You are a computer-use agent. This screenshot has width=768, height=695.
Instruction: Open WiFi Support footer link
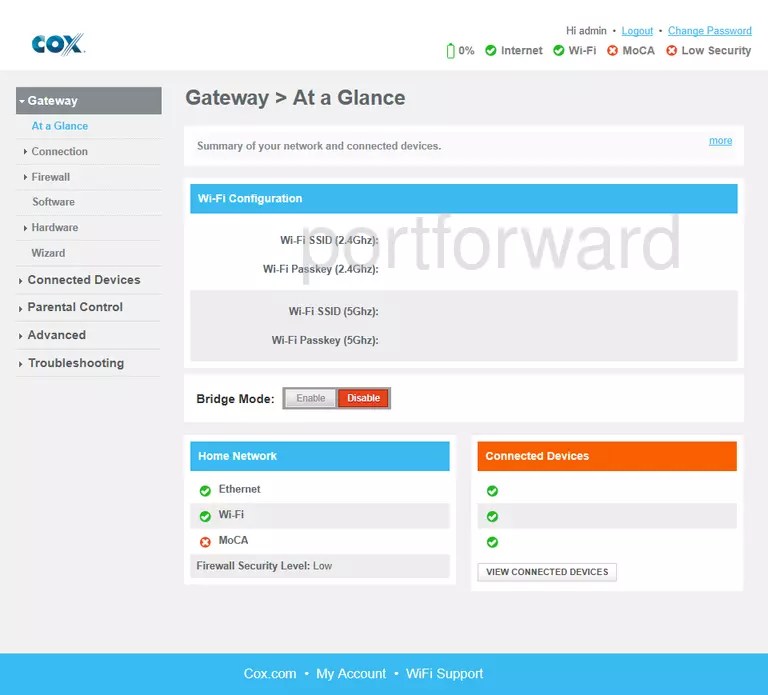point(444,674)
